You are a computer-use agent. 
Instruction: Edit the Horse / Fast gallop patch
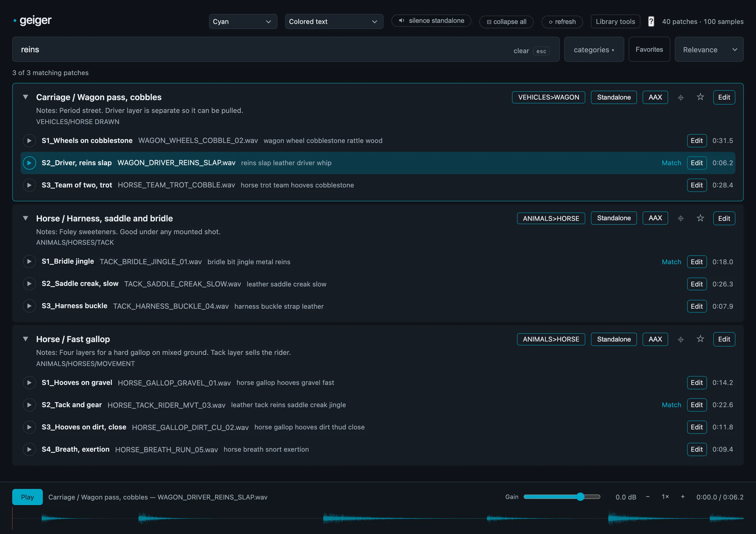pos(724,339)
